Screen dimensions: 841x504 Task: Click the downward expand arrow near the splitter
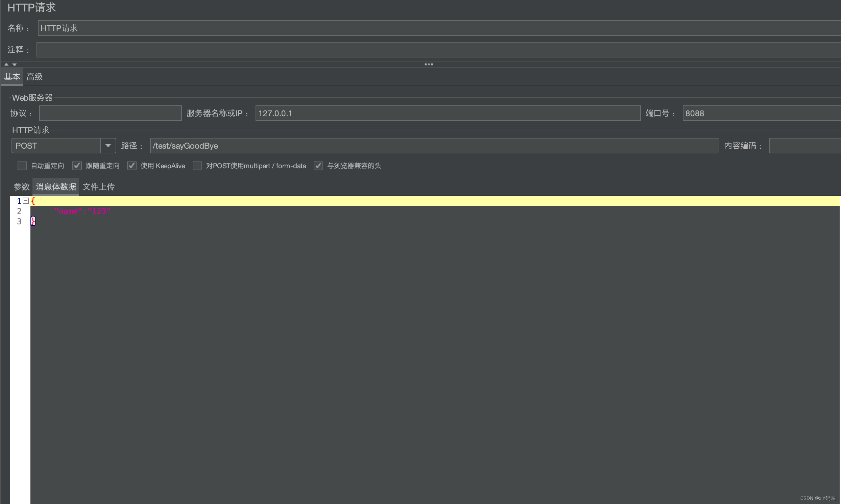coord(15,65)
